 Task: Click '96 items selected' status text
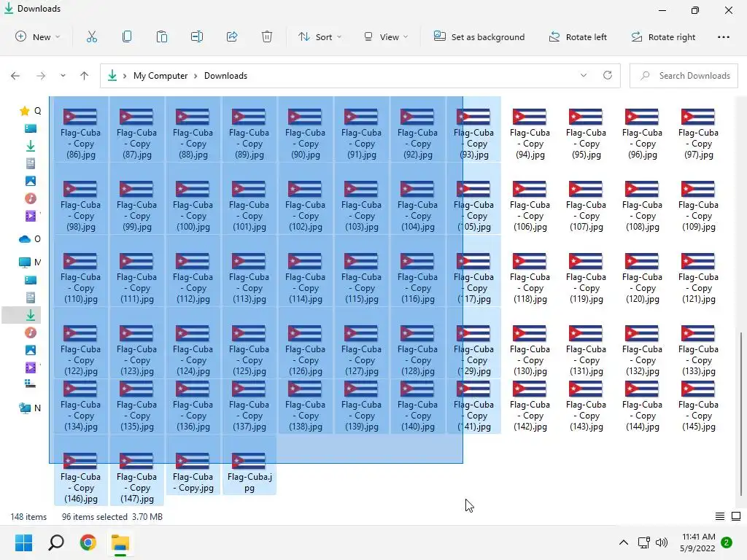[95, 517]
